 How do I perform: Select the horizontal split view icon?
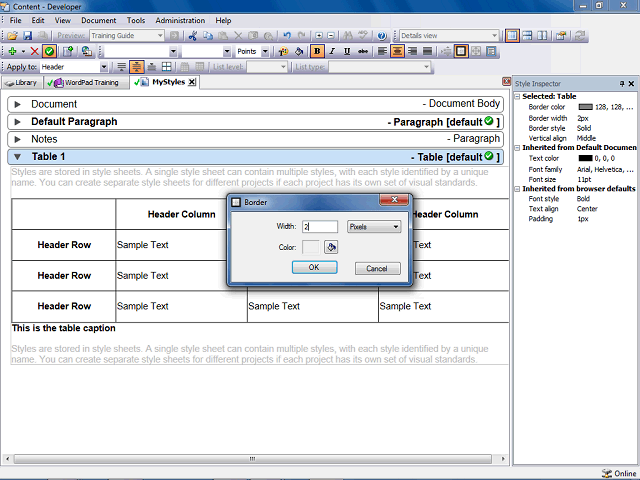click(x=527, y=36)
